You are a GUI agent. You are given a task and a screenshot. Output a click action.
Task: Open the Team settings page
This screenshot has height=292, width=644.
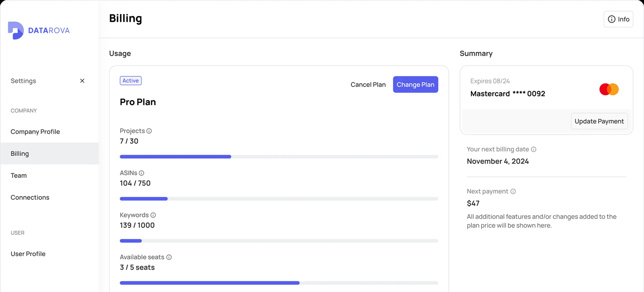pyautogui.click(x=19, y=175)
